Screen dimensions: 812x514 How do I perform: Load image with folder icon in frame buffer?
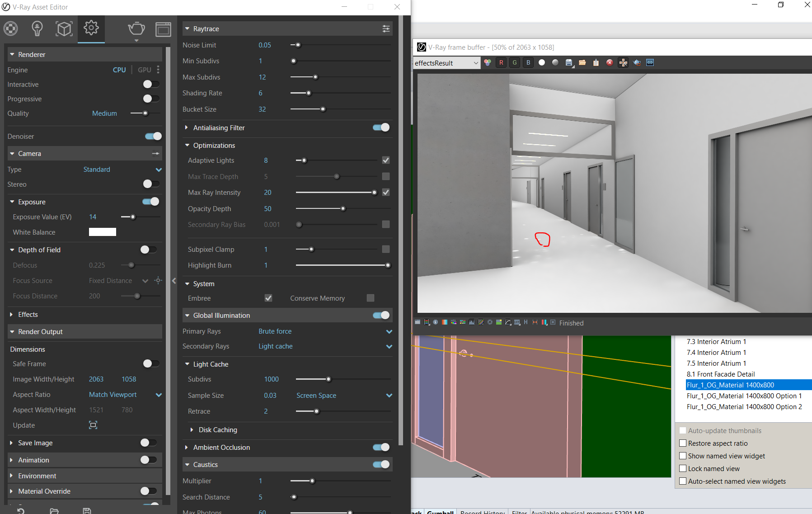[582, 63]
